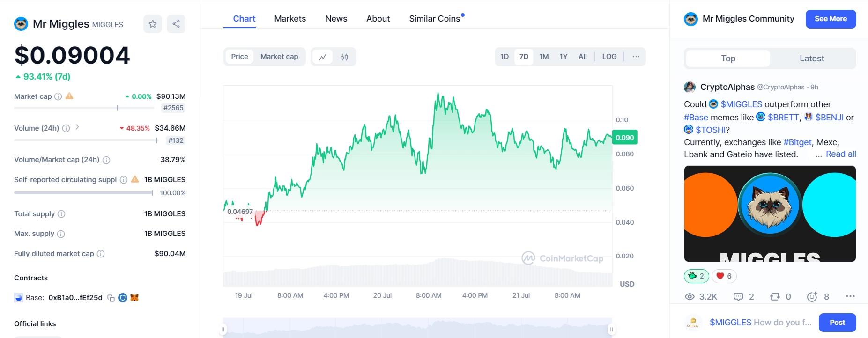Screen dimensions: 868x338
Task: Switch community feed to Top
Action: click(x=728, y=59)
